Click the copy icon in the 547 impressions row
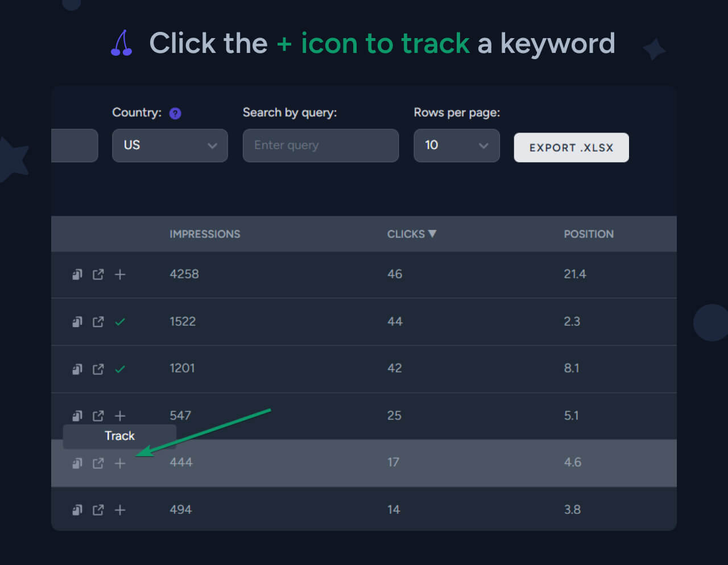728x565 pixels. pyautogui.click(x=77, y=416)
